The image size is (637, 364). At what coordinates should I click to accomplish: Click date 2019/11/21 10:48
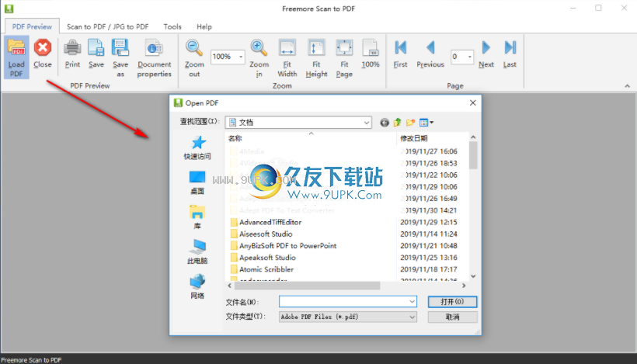click(x=429, y=245)
